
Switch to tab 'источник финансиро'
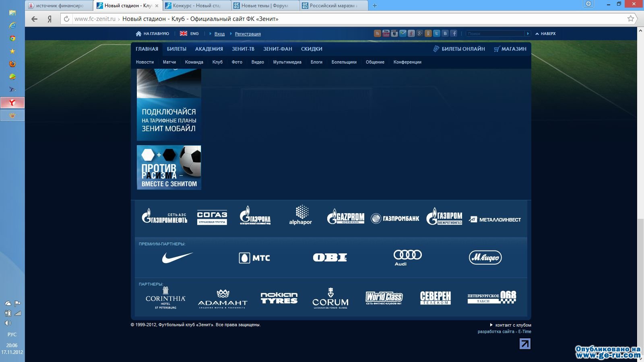point(59,6)
